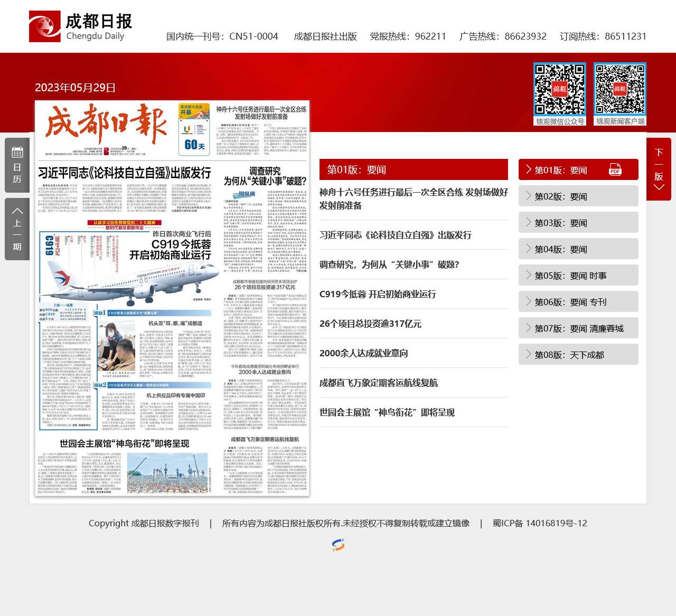Select page tab 第01版: 要闻
Image resolution: width=676 pixels, height=616 pixels.
tap(578, 169)
